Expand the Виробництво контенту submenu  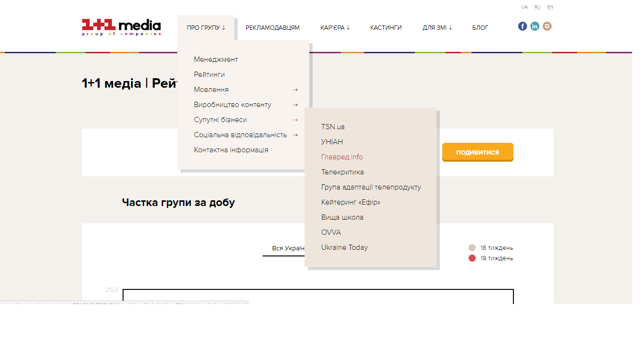[246, 105]
